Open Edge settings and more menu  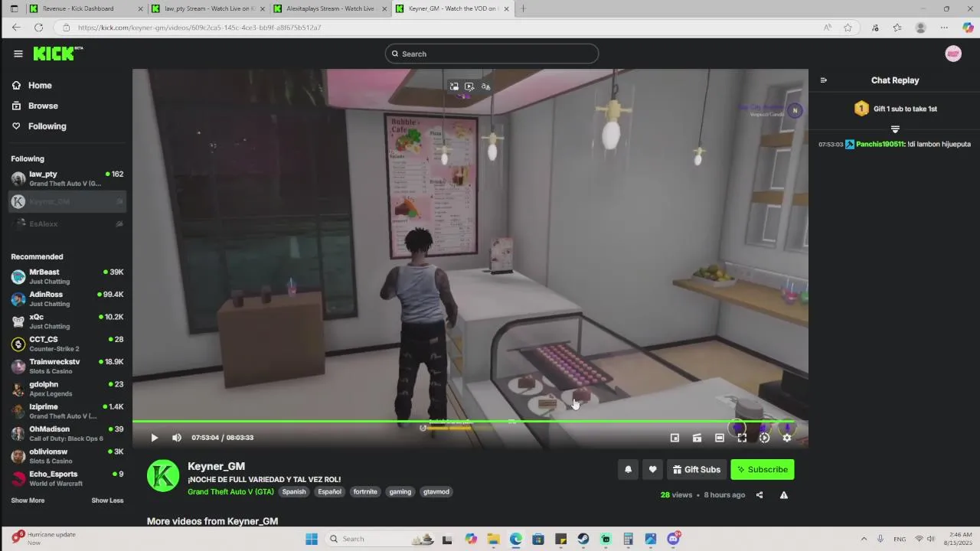pos(944,28)
